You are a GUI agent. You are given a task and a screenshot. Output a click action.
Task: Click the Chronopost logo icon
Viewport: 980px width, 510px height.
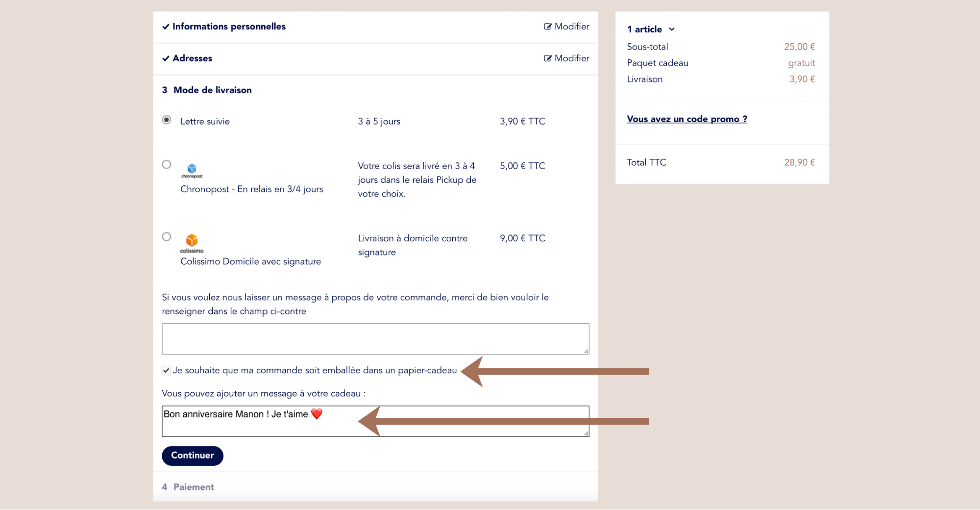point(192,170)
